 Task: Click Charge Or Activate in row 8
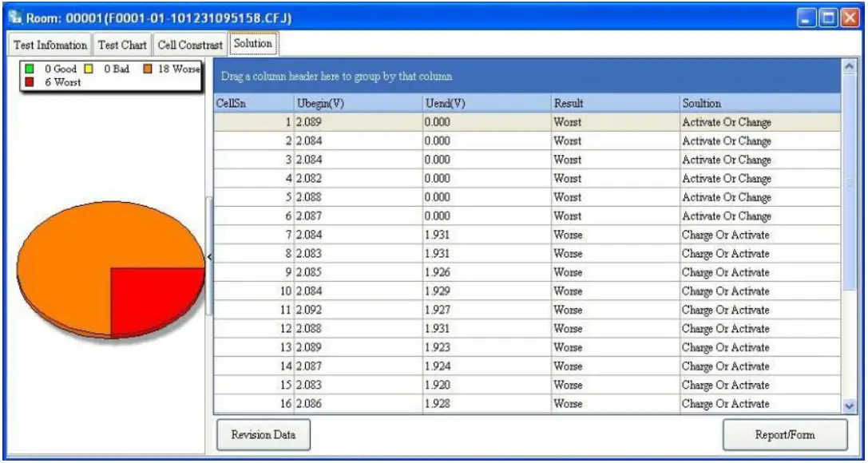click(x=726, y=253)
